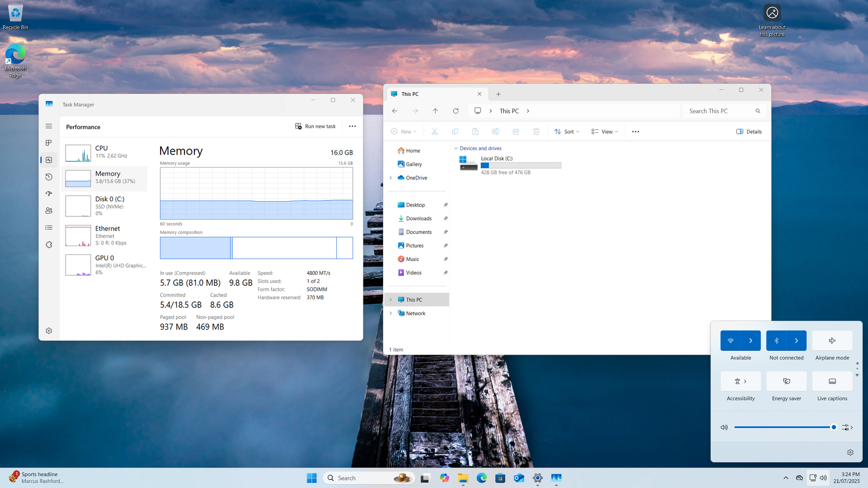Screen dimensions: 868x488
Task: Toggle Energy saver quick setting
Action: (x=786, y=381)
